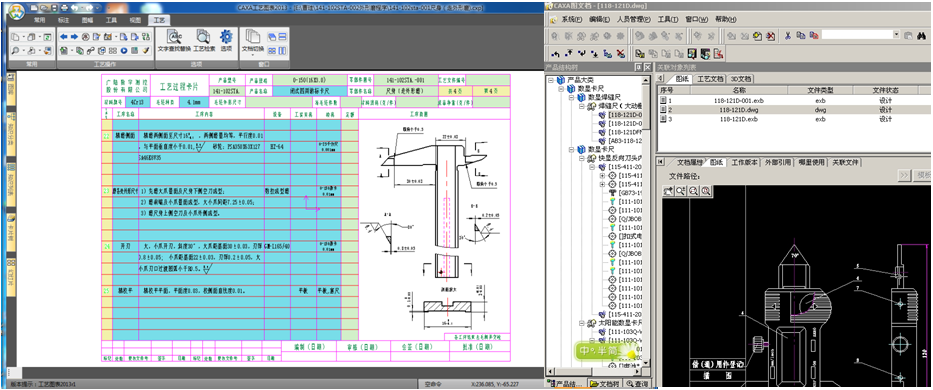Click the undo-curve arrow icon in second toolbar row
Viewport: 933px width, 390px height.
point(556,54)
